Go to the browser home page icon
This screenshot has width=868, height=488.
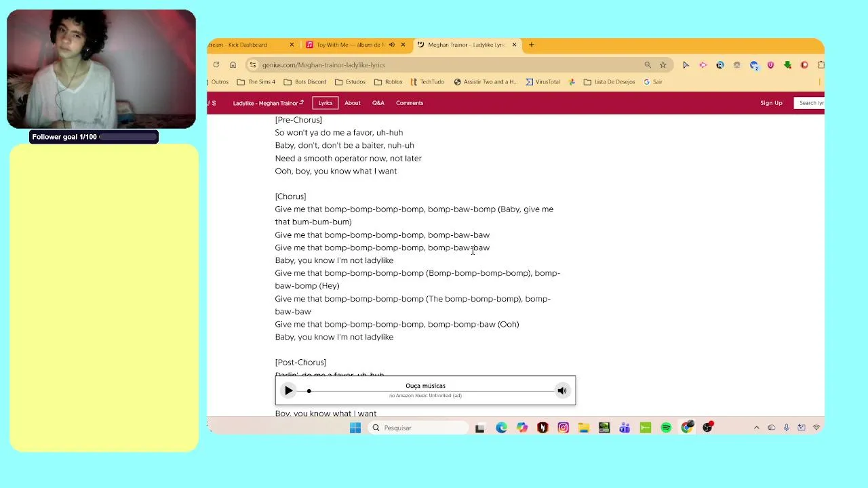[x=233, y=65]
